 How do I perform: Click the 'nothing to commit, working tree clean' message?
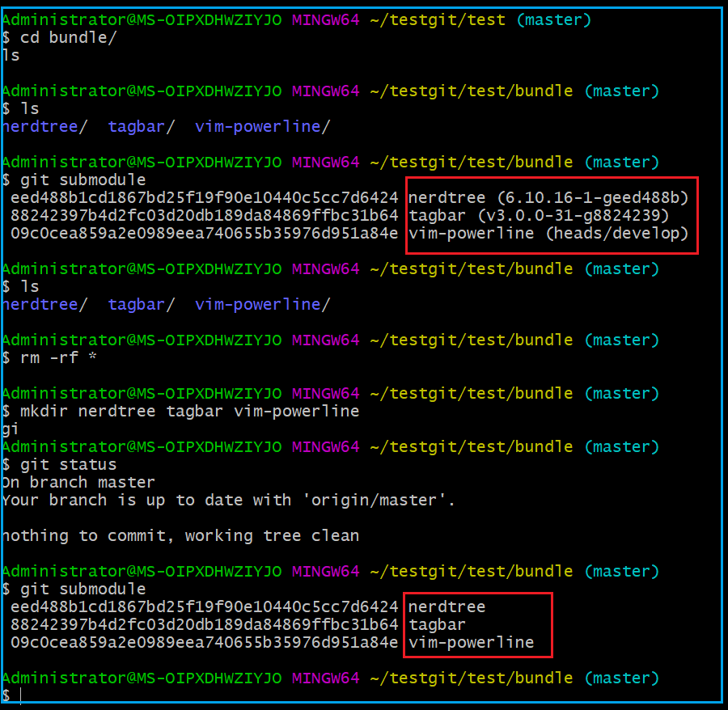tap(180, 535)
